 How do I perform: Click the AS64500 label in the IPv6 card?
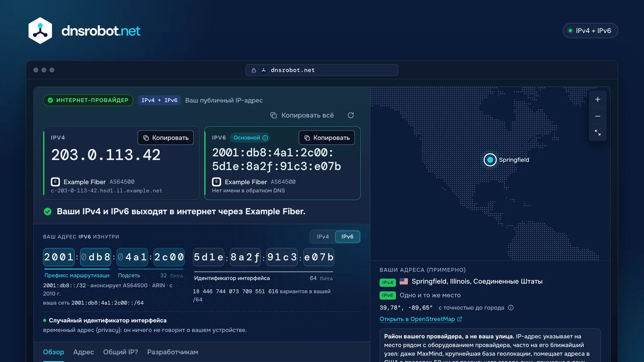(x=283, y=182)
